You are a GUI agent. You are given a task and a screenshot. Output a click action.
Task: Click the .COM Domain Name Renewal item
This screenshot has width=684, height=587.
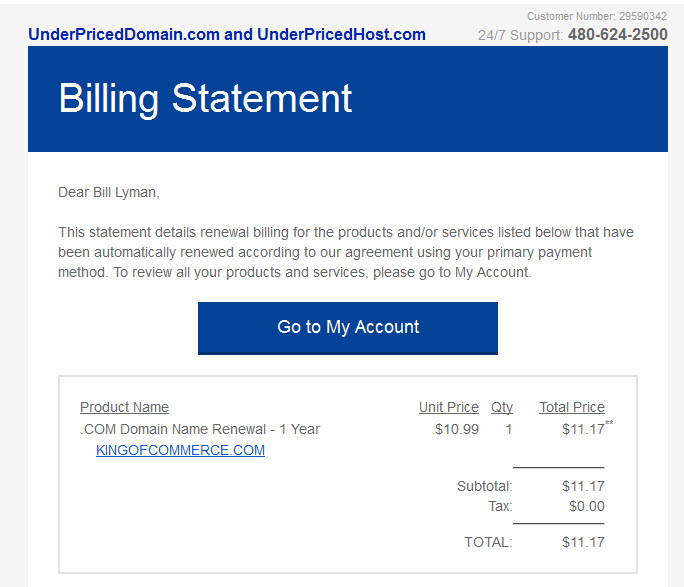tap(200, 429)
